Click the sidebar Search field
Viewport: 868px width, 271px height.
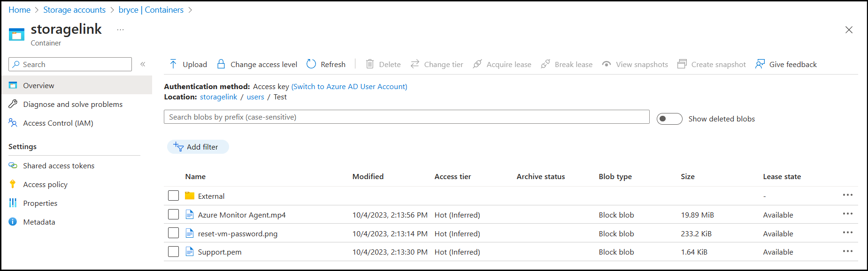point(70,64)
